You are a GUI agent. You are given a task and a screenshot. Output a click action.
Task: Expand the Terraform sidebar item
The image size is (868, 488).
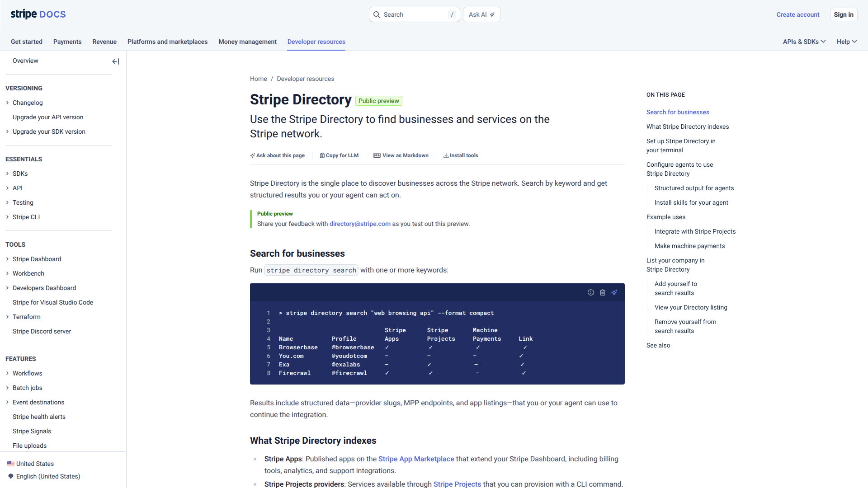(x=7, y=317)
